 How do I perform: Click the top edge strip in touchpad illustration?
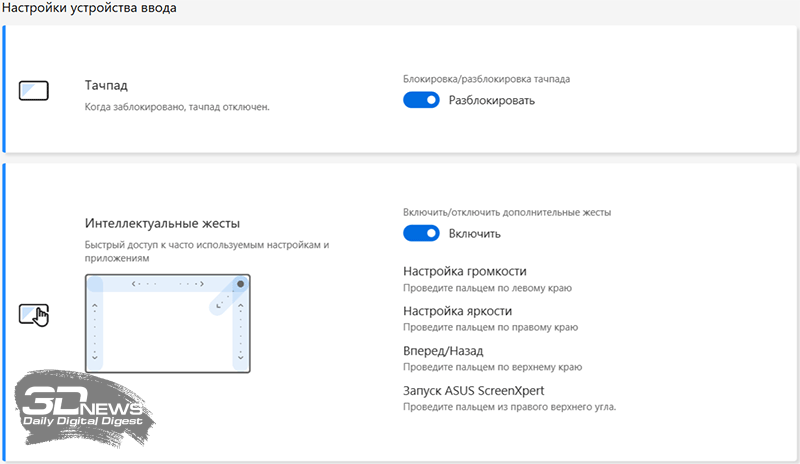point(167,284)
